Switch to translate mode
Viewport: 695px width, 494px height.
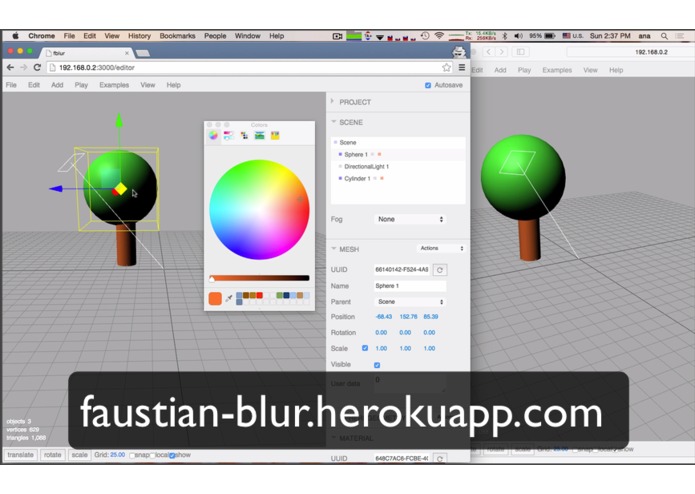click(x=20, y=455)
